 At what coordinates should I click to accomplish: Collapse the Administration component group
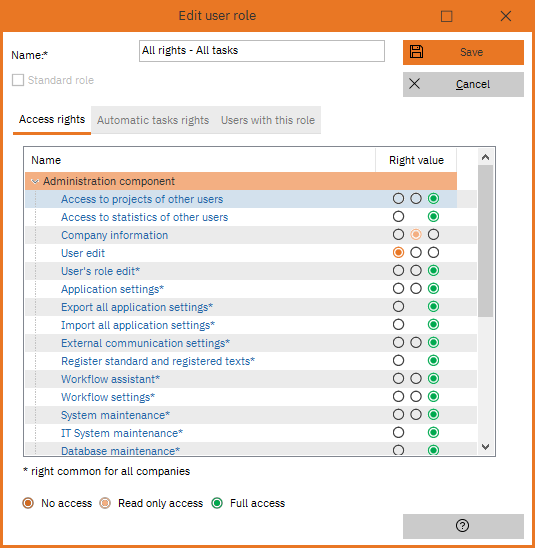(x=35, y=181)
